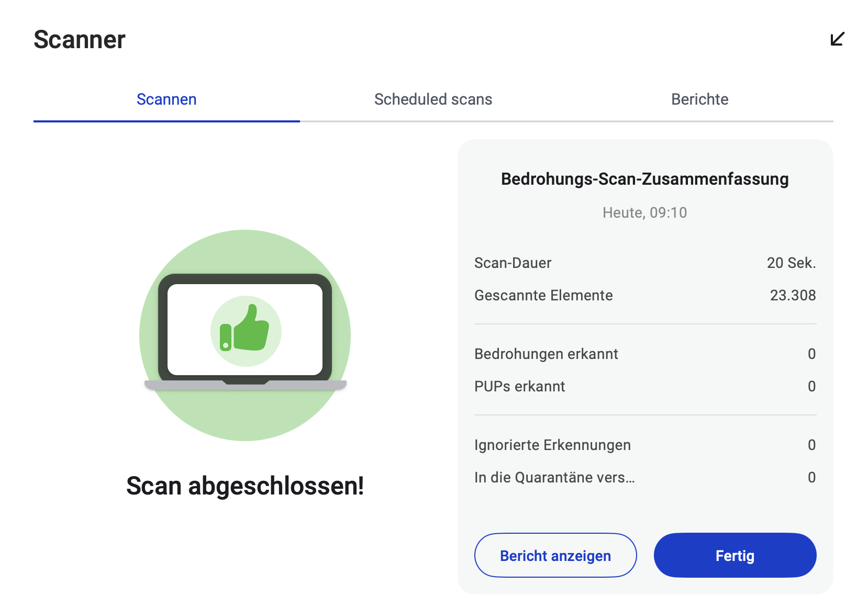Click the Scan-Dauer label
Screen dimensions: 868x607
(x=513, y=263)
